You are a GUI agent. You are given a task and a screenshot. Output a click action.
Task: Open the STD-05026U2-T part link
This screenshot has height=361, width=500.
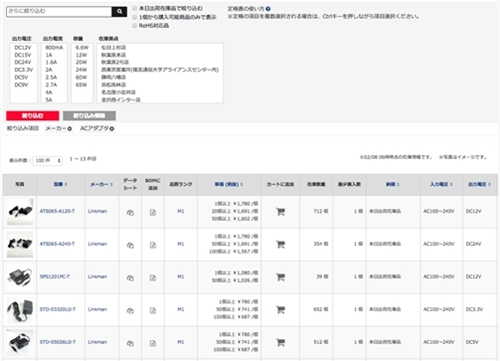[x=58, y=342]
